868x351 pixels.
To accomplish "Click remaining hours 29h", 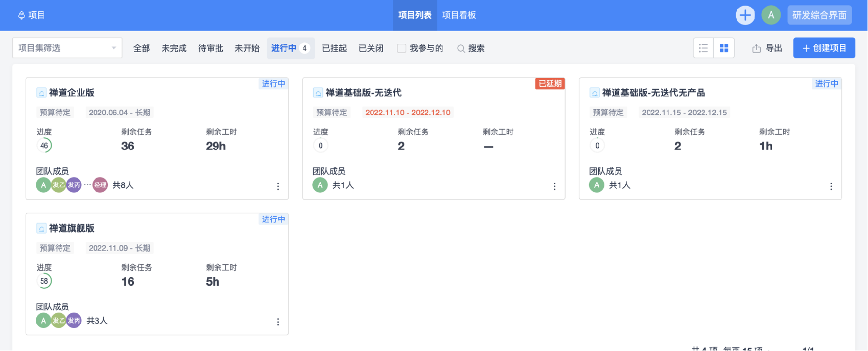I will [x=216, y=146].
